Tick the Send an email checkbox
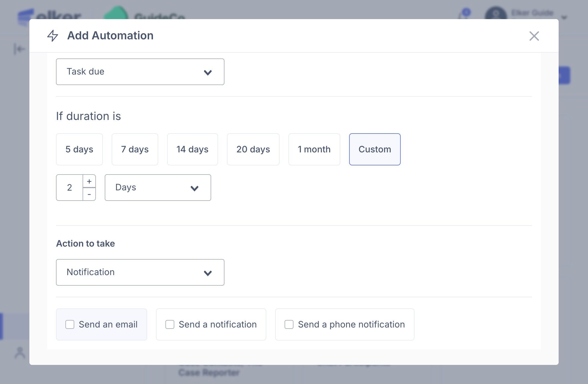Screen dimensions: 588x384 70,324
